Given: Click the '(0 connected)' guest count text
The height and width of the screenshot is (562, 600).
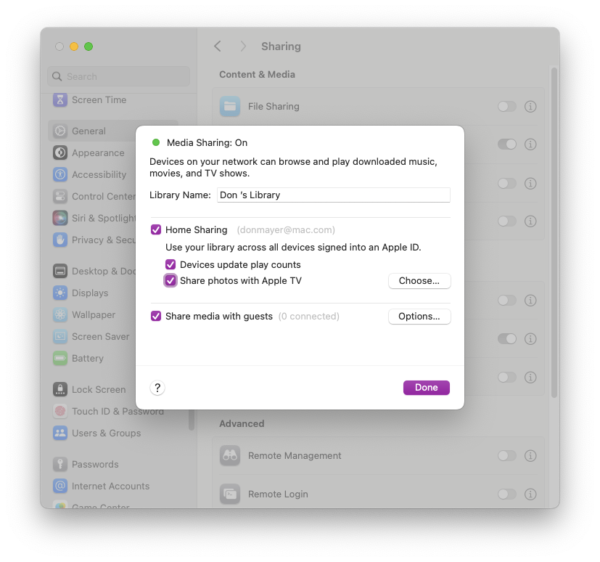Looking at the screenshot, I should [309, 316].
